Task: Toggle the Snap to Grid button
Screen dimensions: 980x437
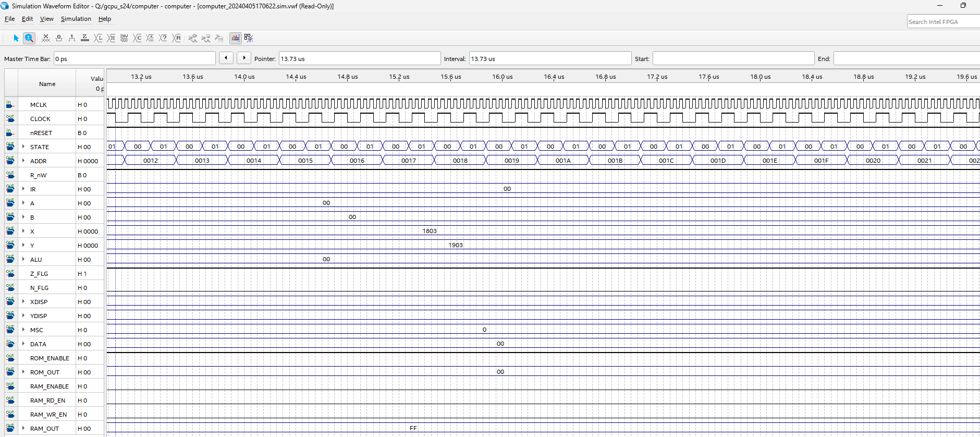Action: [249, 38]
